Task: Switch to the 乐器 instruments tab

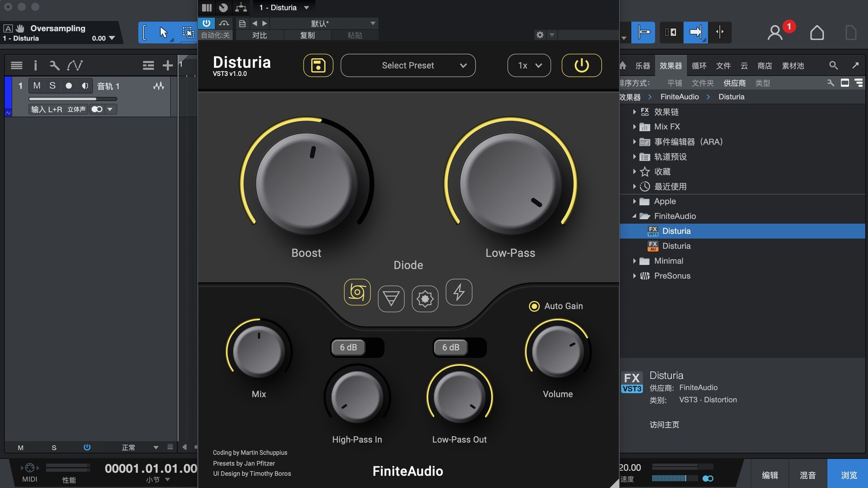Action: [643, 66]
